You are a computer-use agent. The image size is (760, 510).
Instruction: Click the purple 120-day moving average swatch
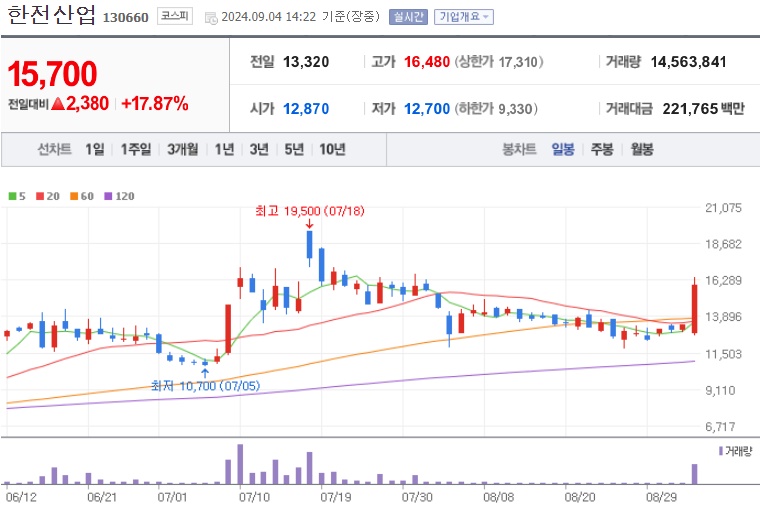(108, 196)
